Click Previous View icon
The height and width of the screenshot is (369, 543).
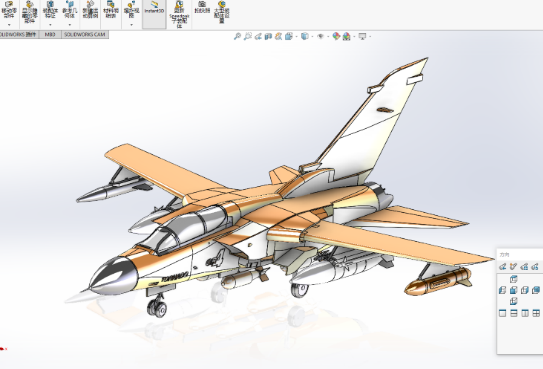coord(258,36)
